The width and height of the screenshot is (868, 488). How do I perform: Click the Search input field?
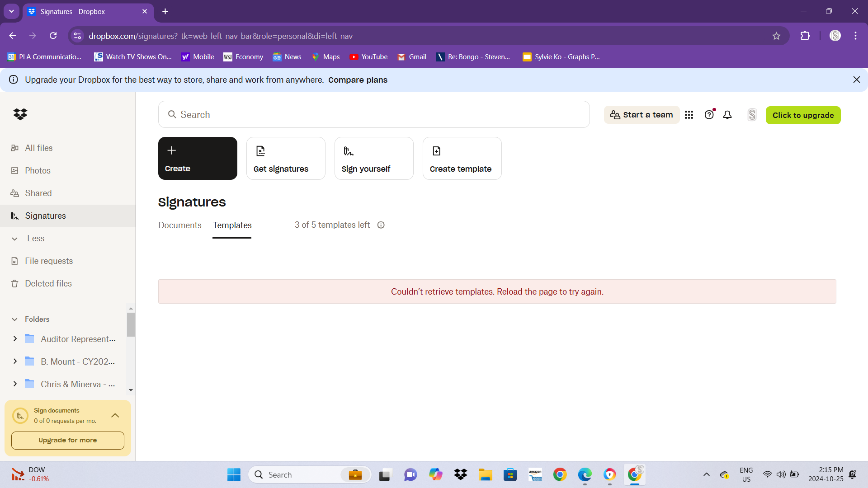[x=374, y=114]
